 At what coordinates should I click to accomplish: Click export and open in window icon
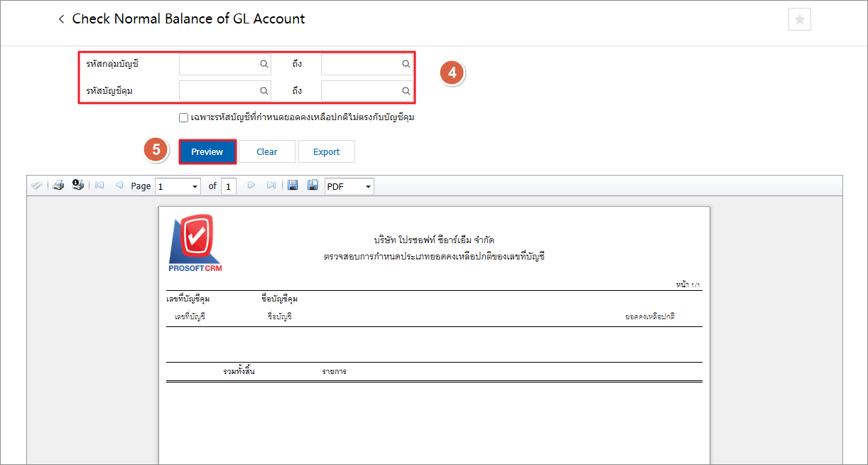312,186
